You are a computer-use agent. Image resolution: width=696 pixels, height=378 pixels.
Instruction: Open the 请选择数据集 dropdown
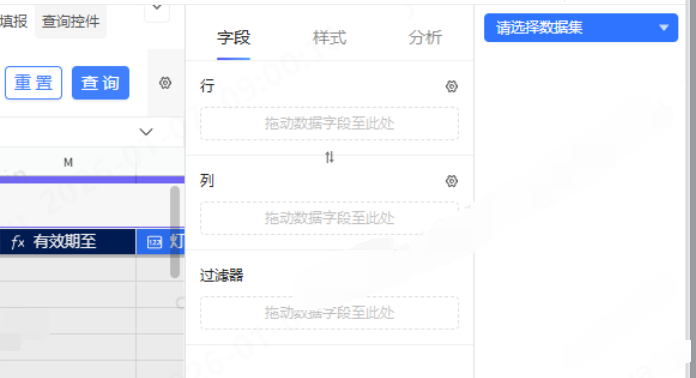[x=581, y=28]
